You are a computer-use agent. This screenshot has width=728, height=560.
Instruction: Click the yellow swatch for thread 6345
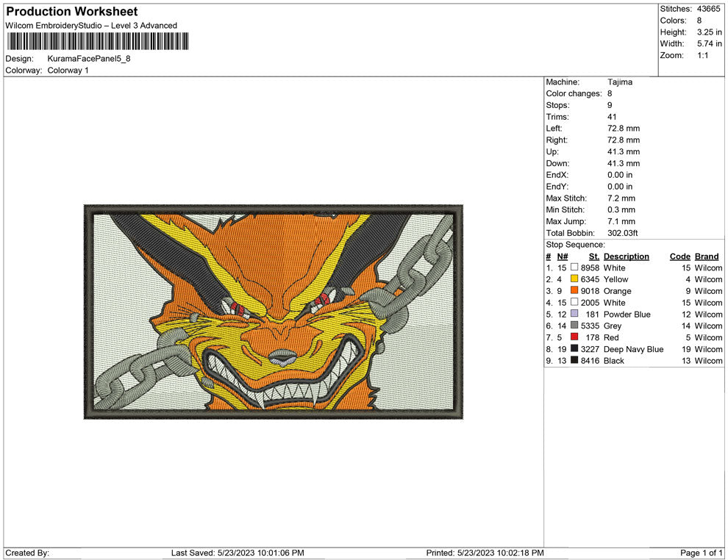(x=574, y=279)
